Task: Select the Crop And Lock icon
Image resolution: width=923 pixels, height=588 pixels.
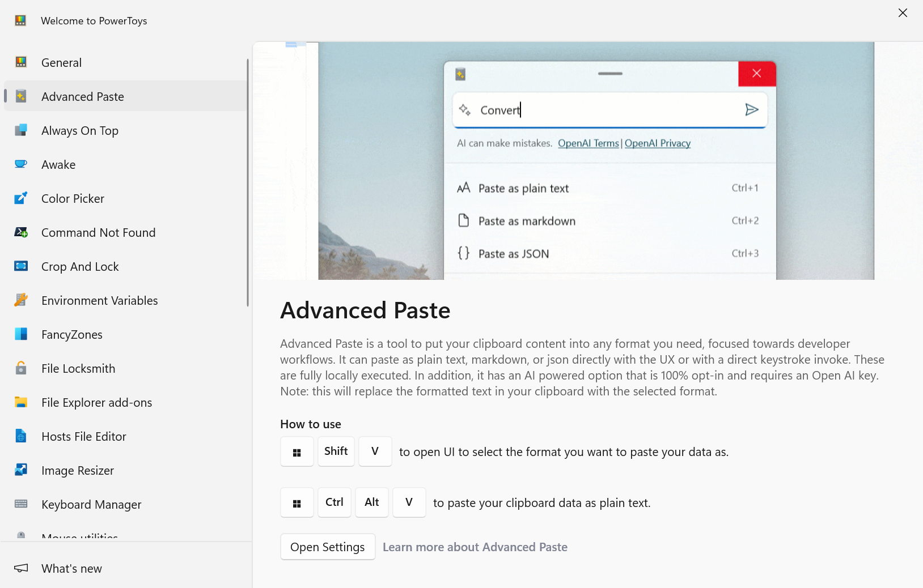Action: tap(20, 266)
